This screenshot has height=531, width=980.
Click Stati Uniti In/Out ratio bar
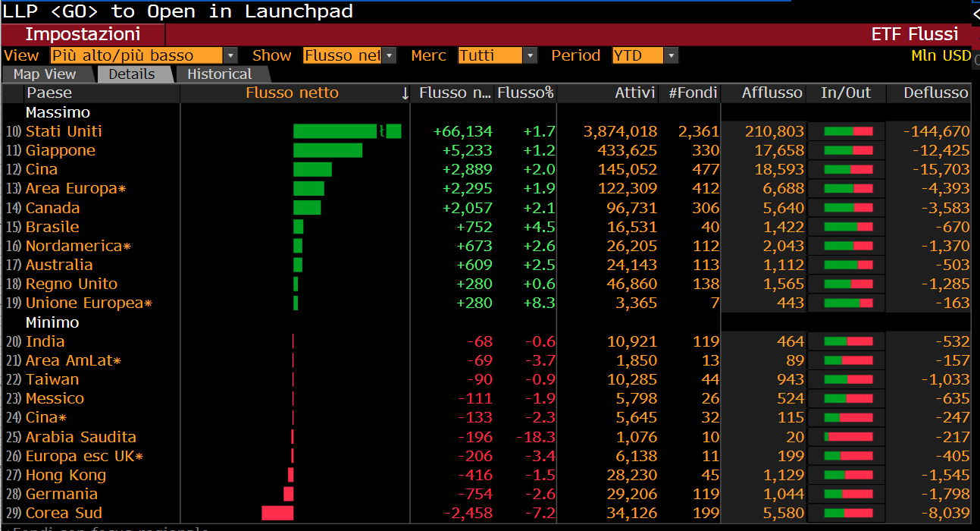(x=848, y=131)
